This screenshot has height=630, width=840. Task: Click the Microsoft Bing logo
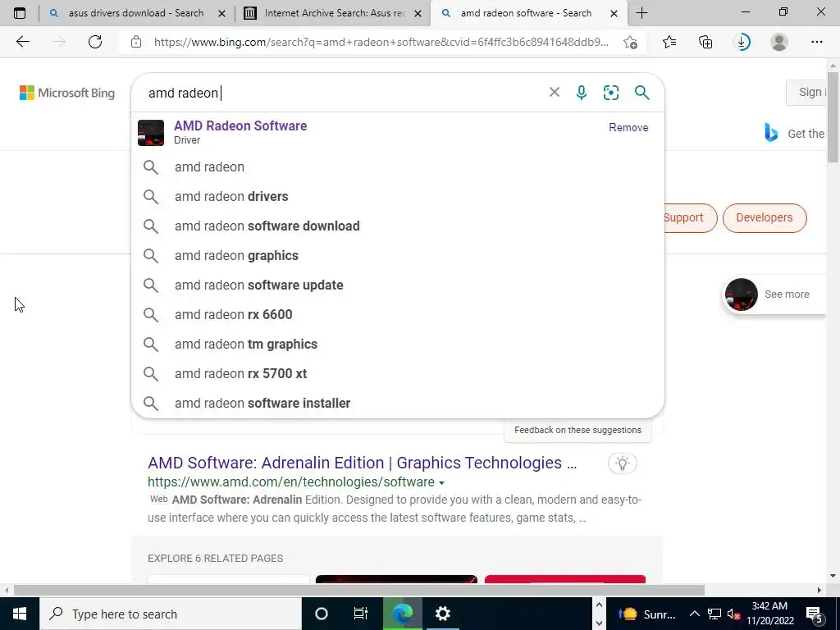point(67,93)
